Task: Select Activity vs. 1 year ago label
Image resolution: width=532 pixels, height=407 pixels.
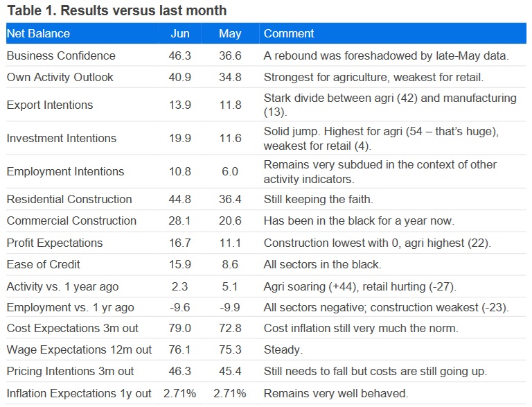Action: 62,286
